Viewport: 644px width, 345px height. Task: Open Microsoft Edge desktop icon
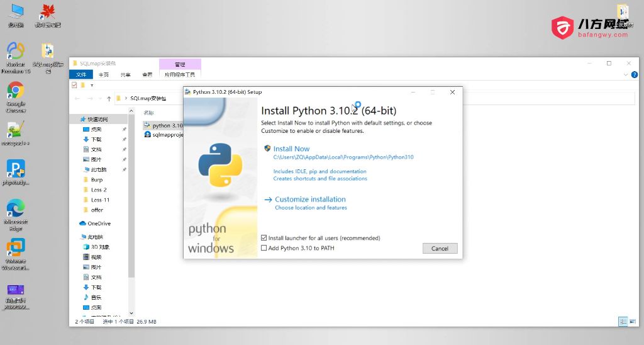[16, 215]
